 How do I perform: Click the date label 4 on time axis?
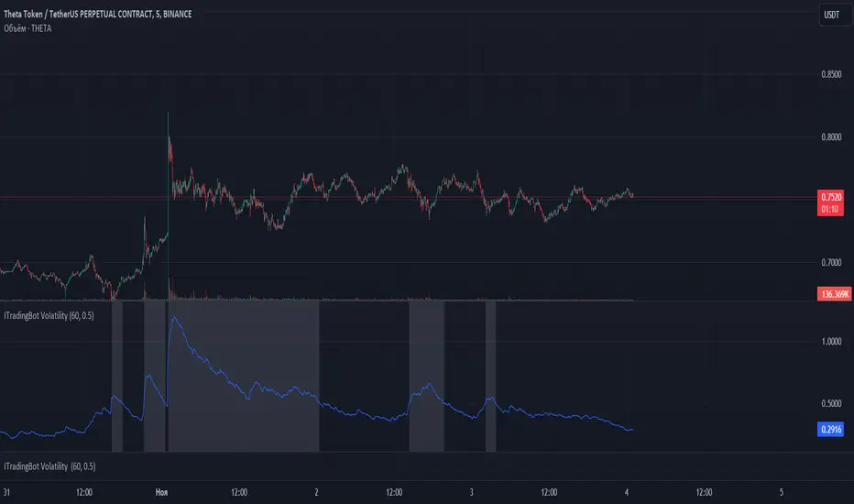point(627,493)
